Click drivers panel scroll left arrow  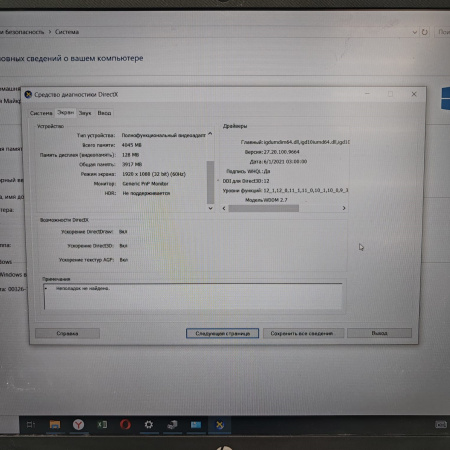(224, 208)
